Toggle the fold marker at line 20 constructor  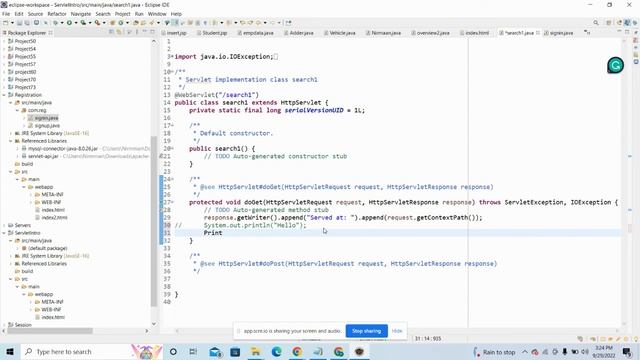click(x=172, y=149)
